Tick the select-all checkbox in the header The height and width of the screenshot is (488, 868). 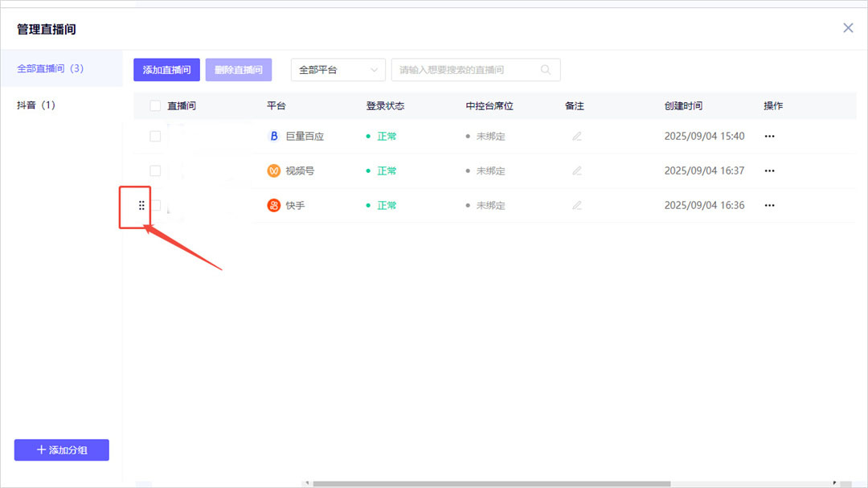pyautogui.click(x=155, y=106)
